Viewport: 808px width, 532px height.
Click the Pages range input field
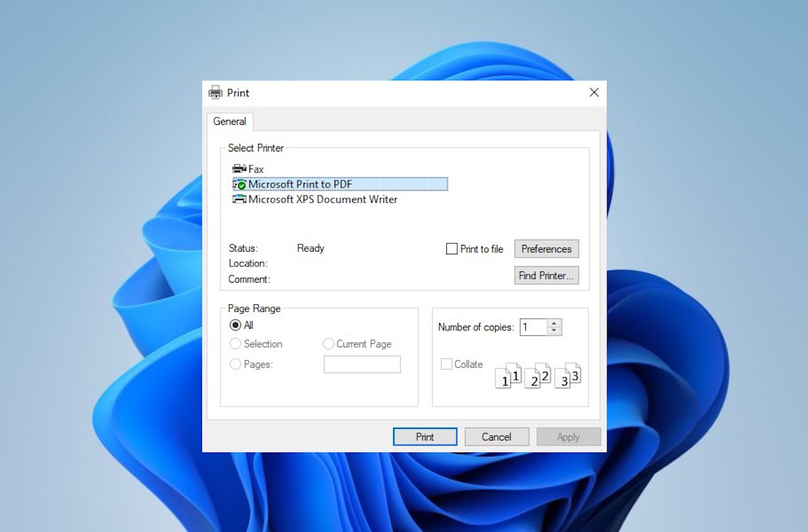tap(362, 364)
